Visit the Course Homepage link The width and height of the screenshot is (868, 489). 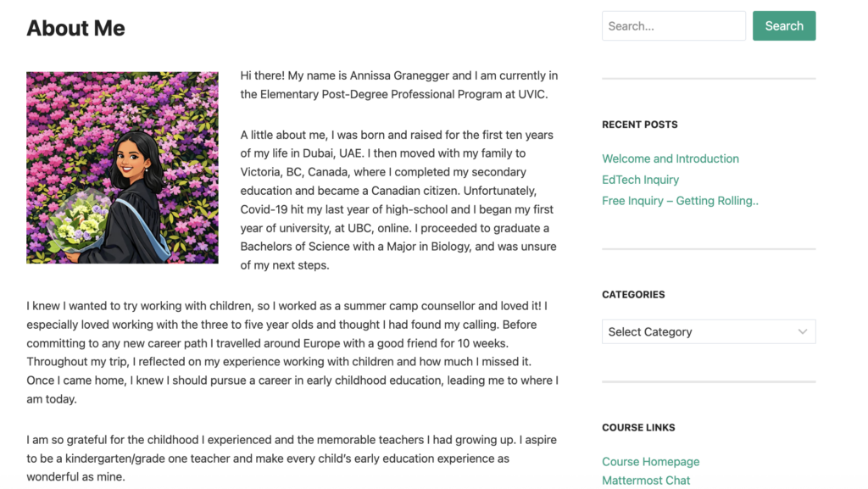[x=650, y=462]
